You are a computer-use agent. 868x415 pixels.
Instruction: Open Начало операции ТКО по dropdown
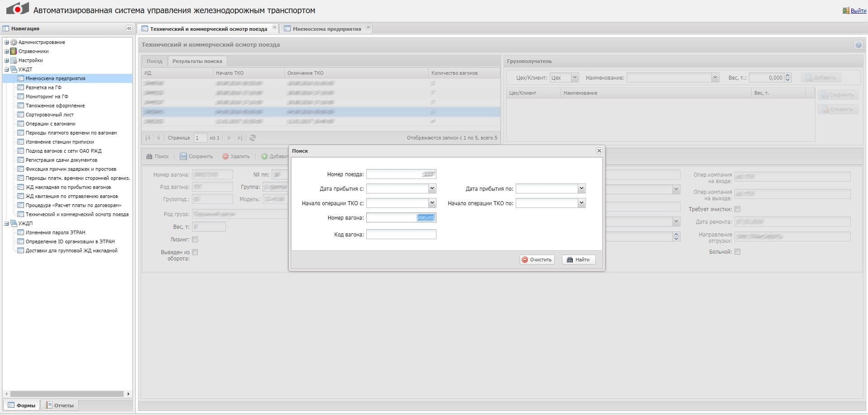tap(581, 203)
